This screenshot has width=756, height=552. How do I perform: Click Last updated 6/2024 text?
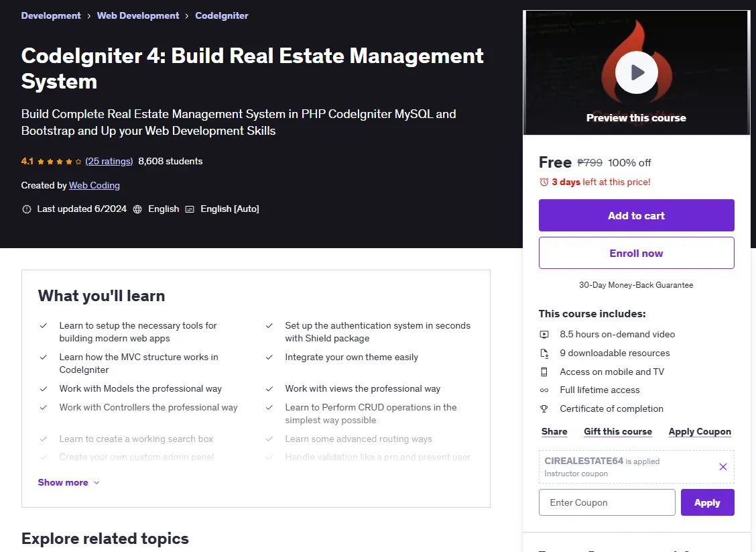[82, 209]
